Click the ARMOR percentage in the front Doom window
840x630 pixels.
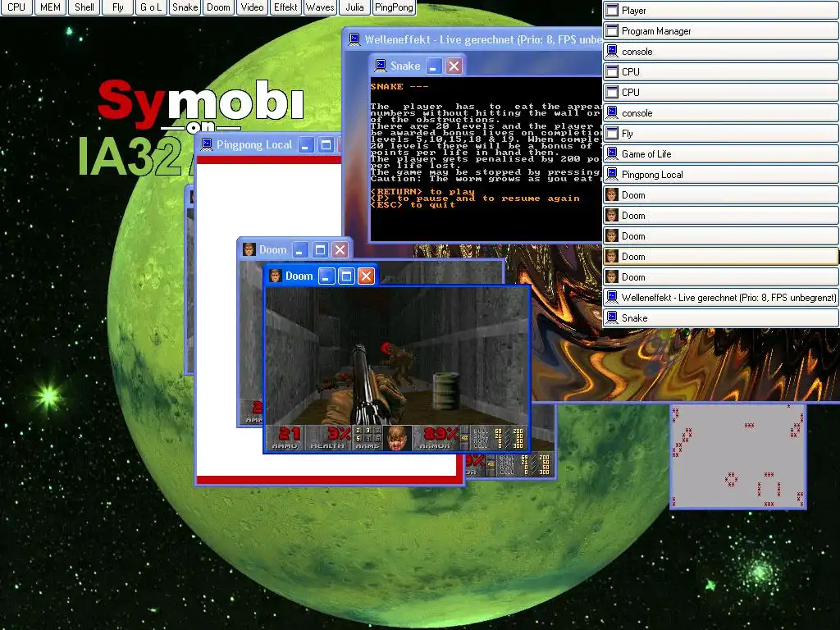(x=440, y=433)
